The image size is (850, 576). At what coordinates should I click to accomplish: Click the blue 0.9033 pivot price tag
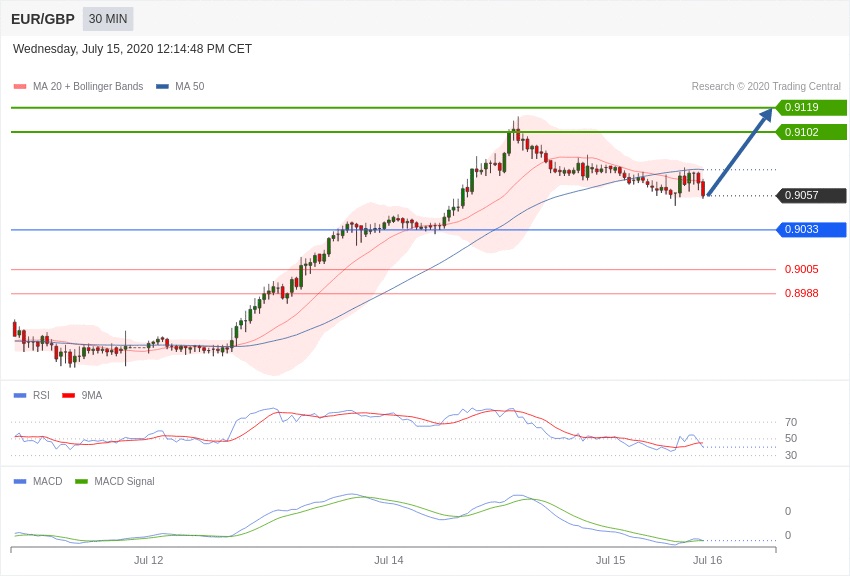pyautogui.click(x=811, y=230)
